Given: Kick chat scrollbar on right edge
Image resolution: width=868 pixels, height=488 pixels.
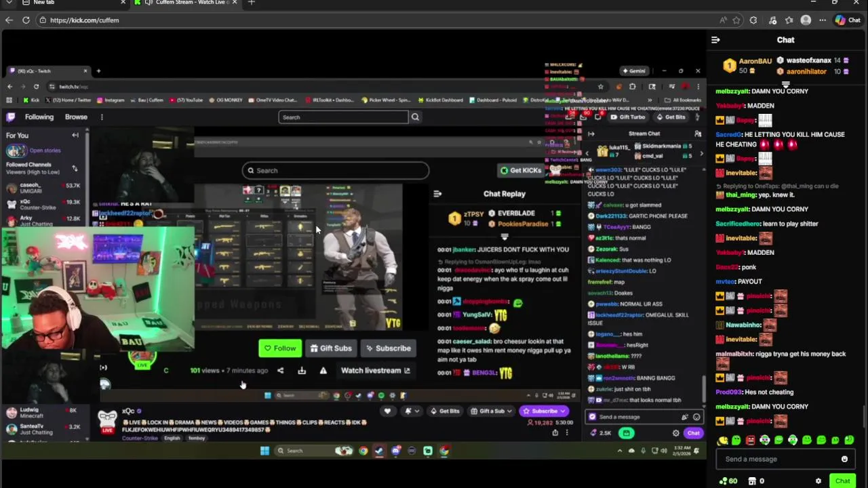Looking at the screenshot, I should (864, 415).
